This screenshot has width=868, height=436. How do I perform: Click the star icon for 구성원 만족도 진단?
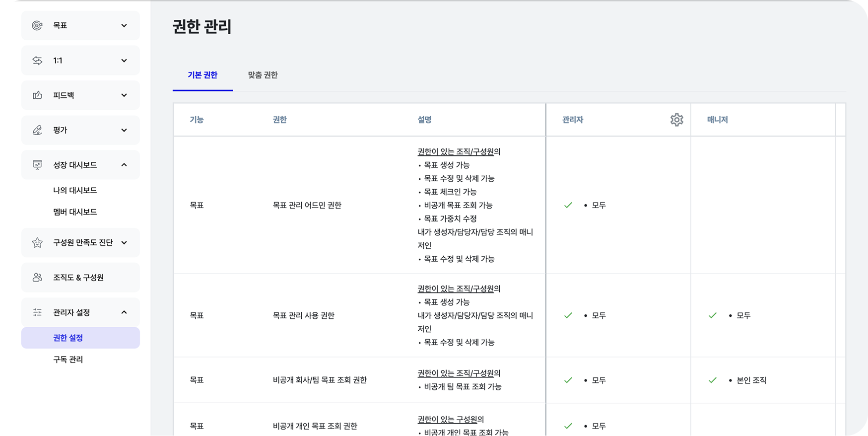click(37, 243)
